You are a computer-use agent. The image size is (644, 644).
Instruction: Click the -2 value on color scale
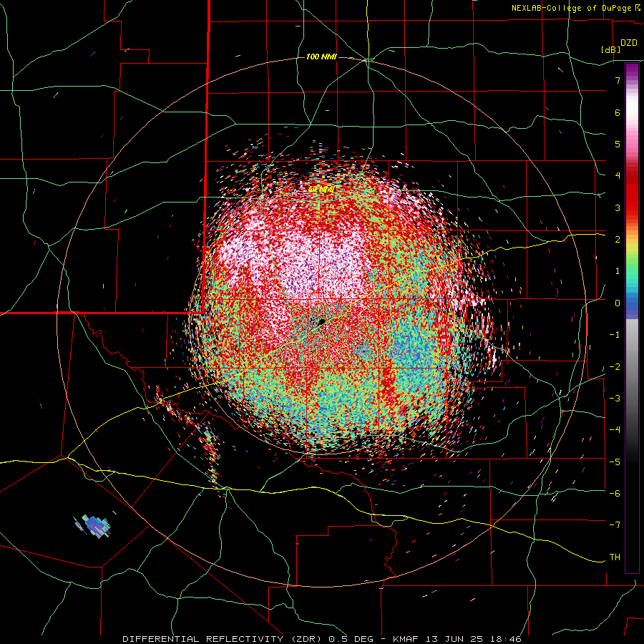click(x=615, y=367)
